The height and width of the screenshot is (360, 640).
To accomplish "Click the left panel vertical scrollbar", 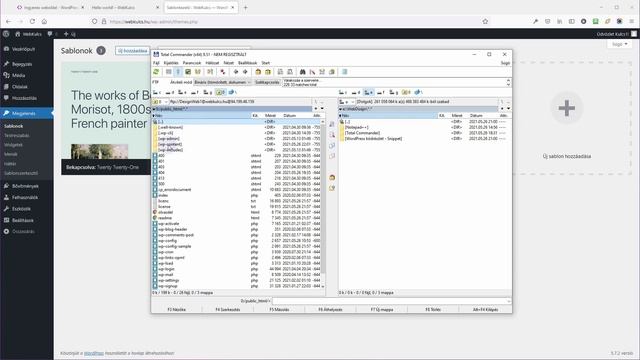I will point(324,200).
